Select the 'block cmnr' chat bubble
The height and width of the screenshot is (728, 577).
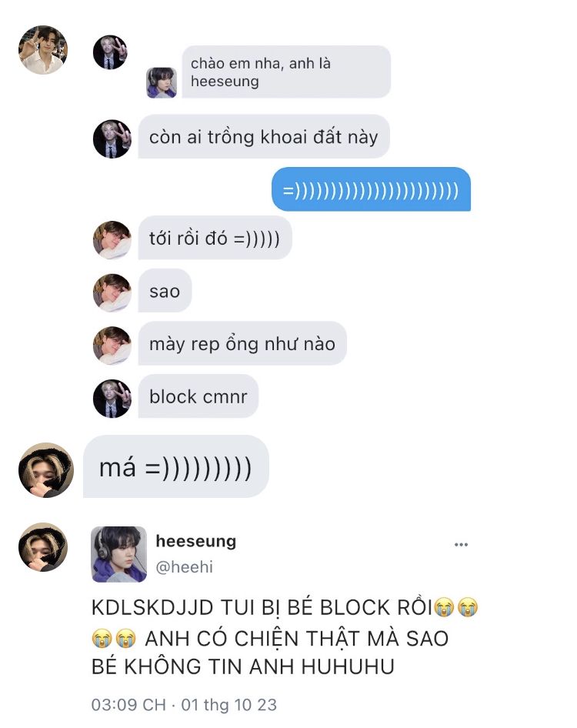(x=198, y=396)
